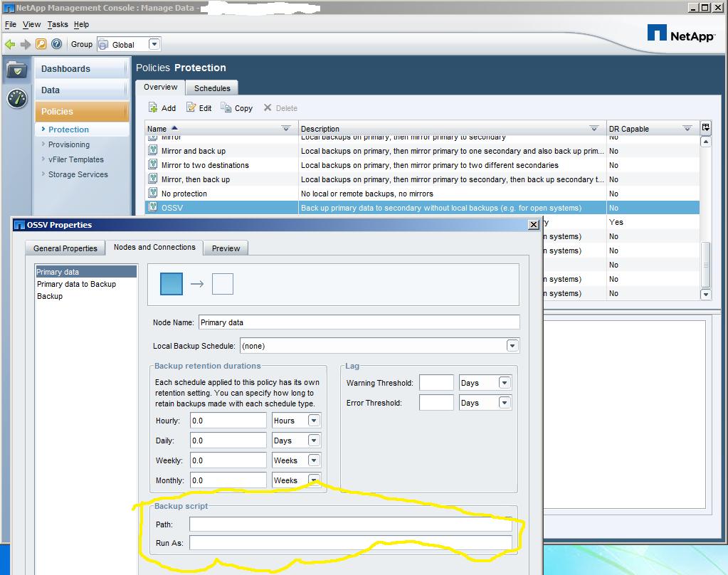Click the policy icon for Mirror, then back up
728x575 pixels.
click(x=153, y=179)
